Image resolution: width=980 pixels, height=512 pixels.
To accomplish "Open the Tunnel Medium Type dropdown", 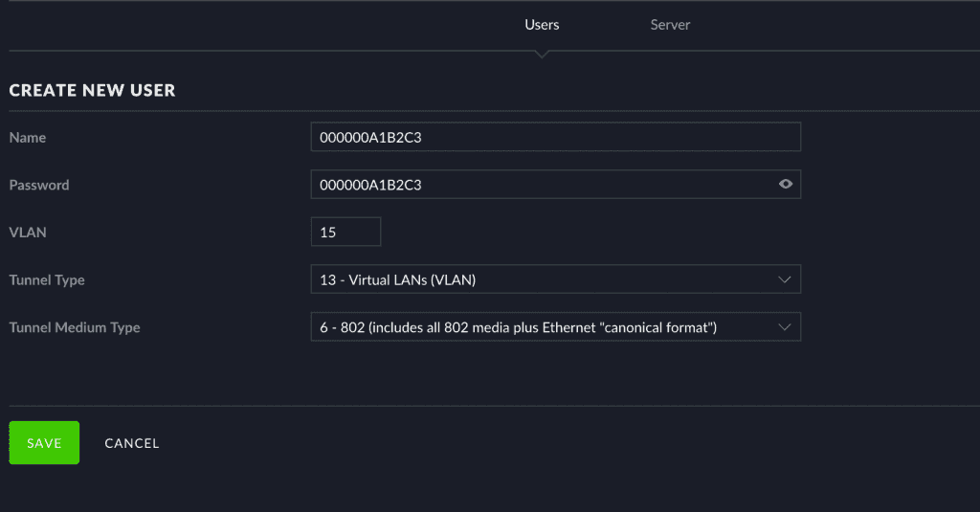I will (556, 327).
